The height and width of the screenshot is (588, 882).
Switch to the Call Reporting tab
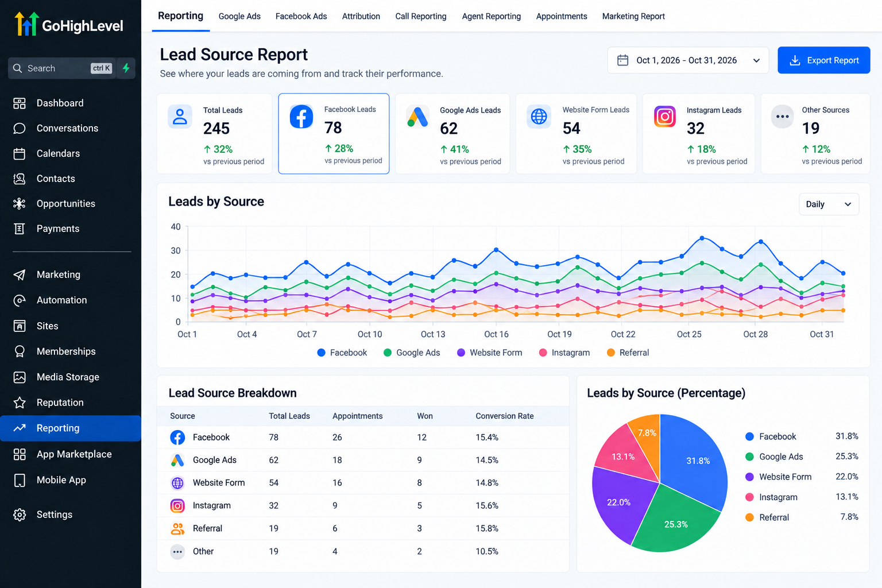point(421,16)
